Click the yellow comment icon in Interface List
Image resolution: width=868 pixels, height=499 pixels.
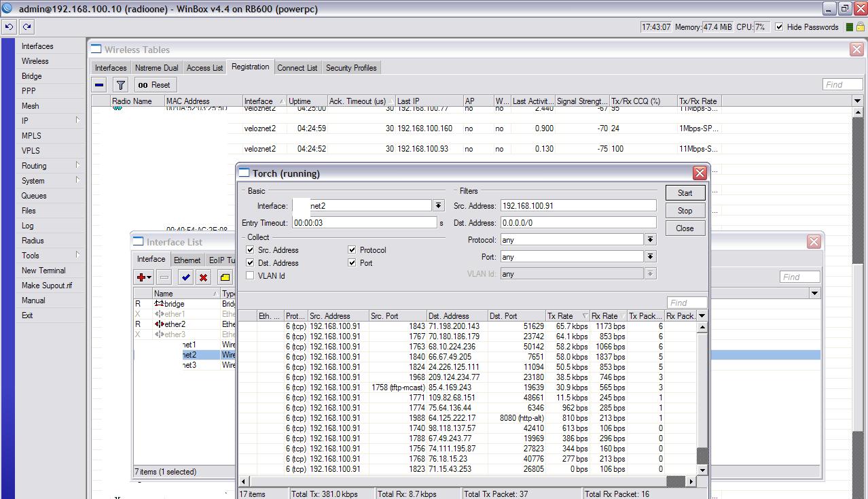[x=225, y=277]
